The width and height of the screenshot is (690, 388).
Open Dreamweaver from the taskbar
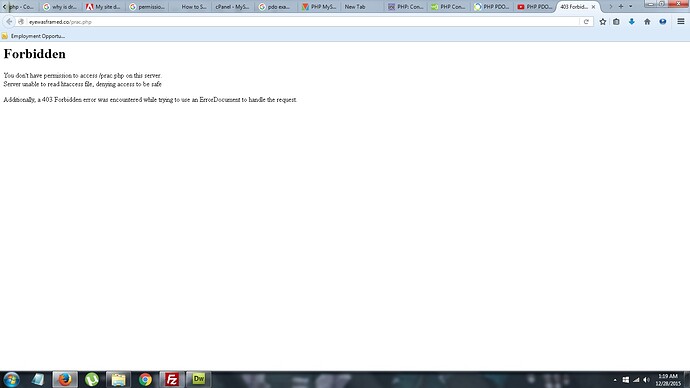pyautogui.click(x=199, y=379)
